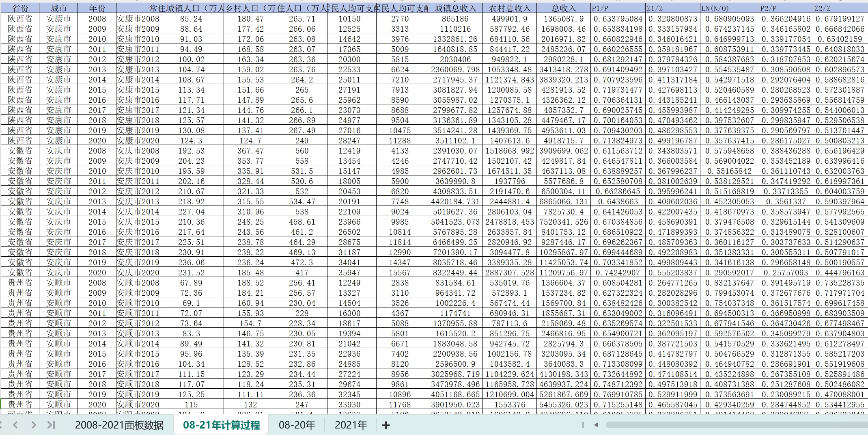The width and height of the screenshot is (868, 435).
Task: Go to the previous sheet with the left arrow
Action: [15, 425]
